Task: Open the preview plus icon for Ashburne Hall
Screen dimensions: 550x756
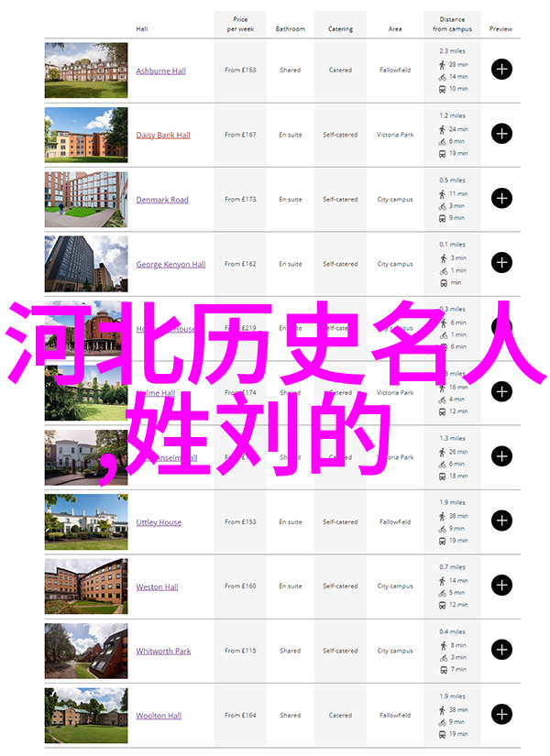Action: click(x=501, y=70)
